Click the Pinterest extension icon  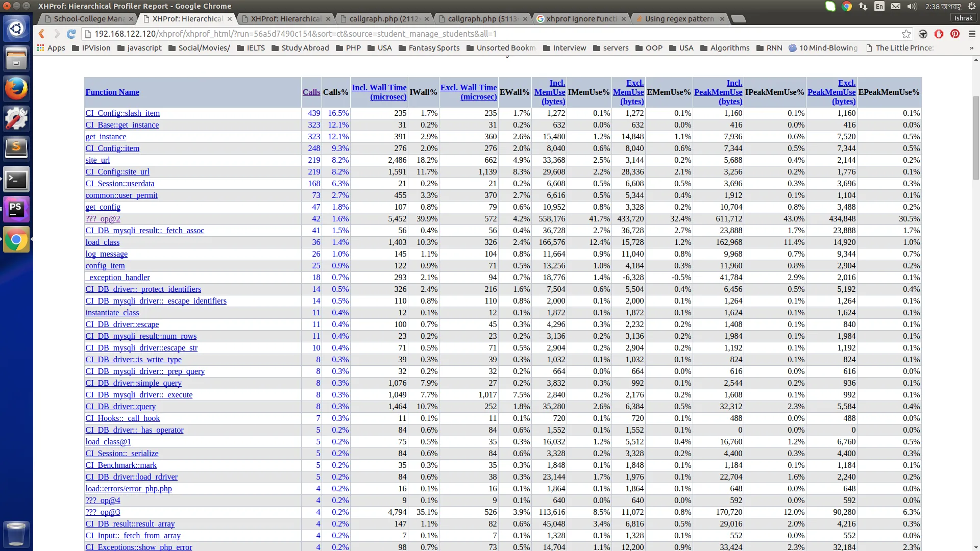click(x=955, y=34)
